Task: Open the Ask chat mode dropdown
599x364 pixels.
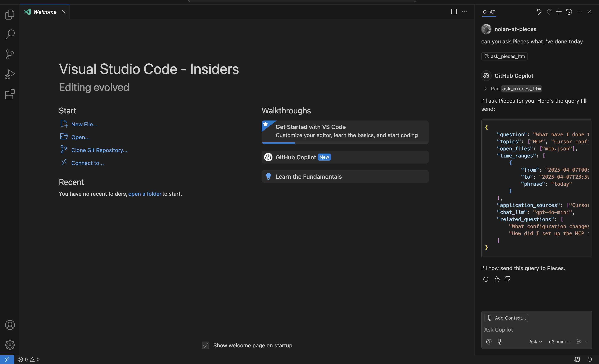Action: pos(536,342)
